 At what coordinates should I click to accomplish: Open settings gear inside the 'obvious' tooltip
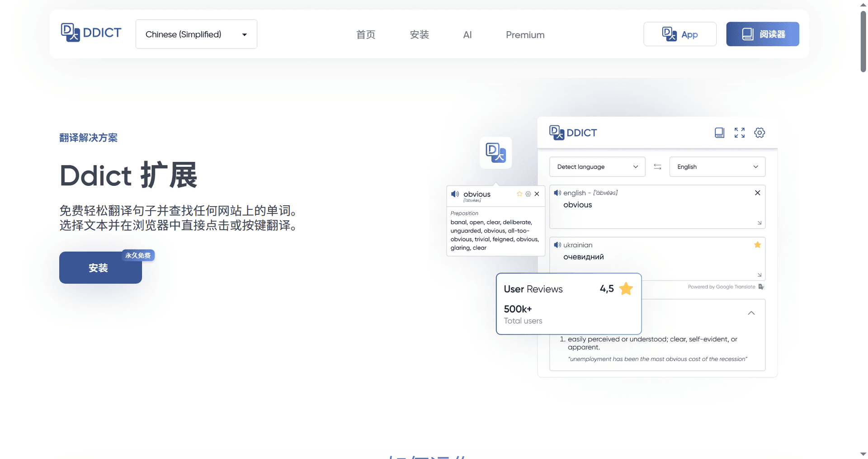[x=528, y=194]
